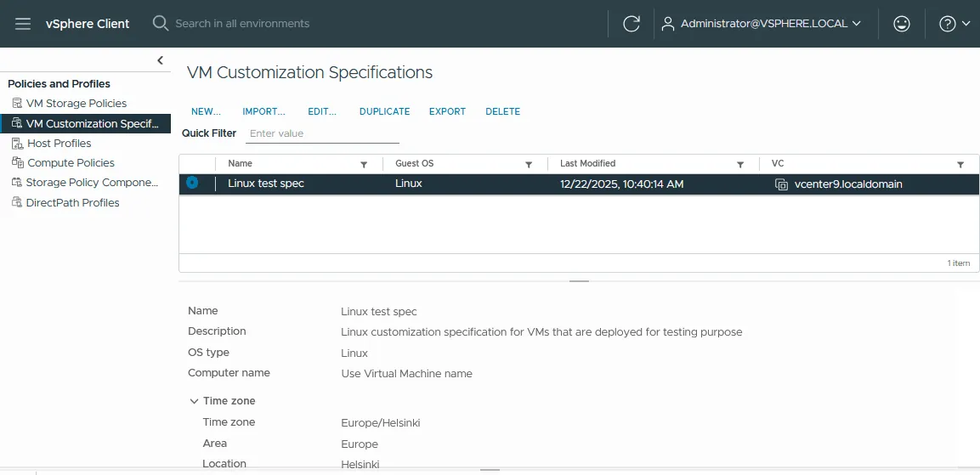Click the Linux test spec name cell
This screenshot has height=475, width=980.
266,184
